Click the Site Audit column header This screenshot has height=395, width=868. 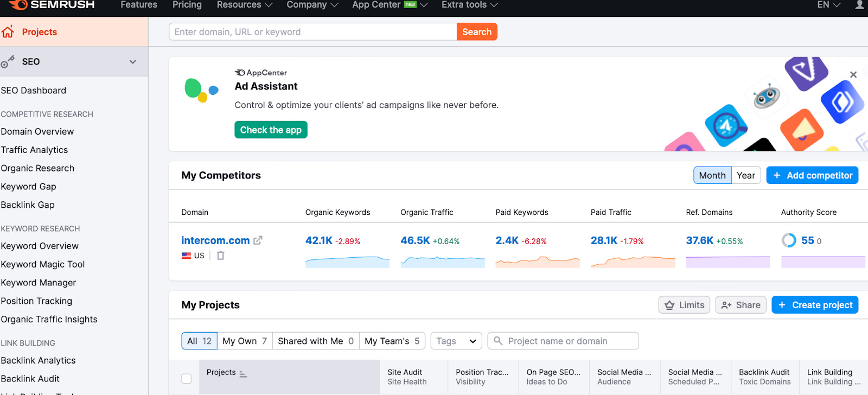pyautogui.click(x=414, y=377)
